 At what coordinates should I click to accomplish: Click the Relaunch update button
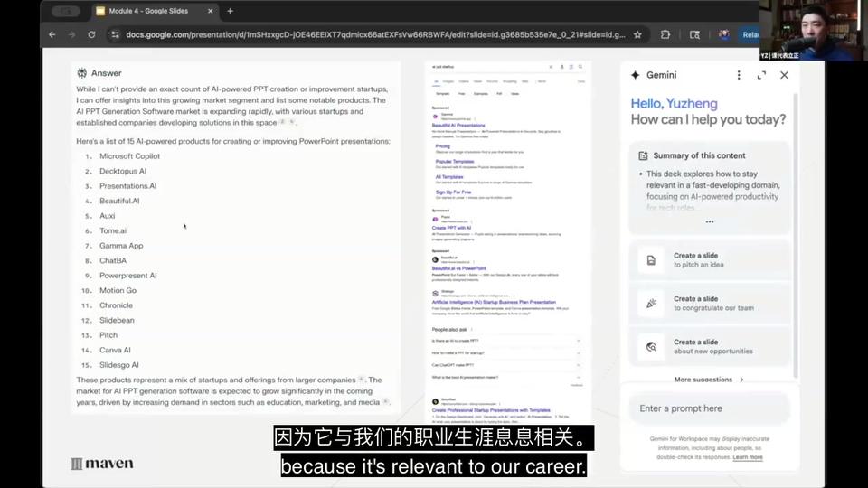tap(750, 35)
